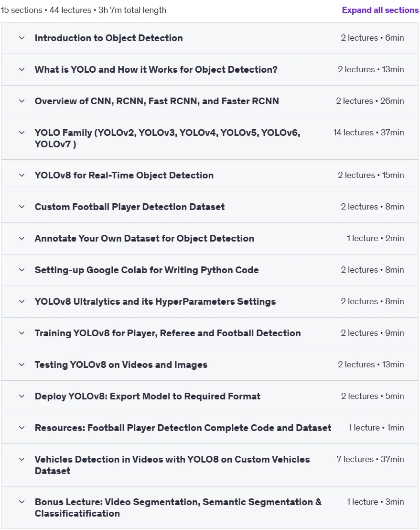Screen dimensions: 420x530
Task: Expand YOLO Family section arrow
Action: click(x=22, y=132)
